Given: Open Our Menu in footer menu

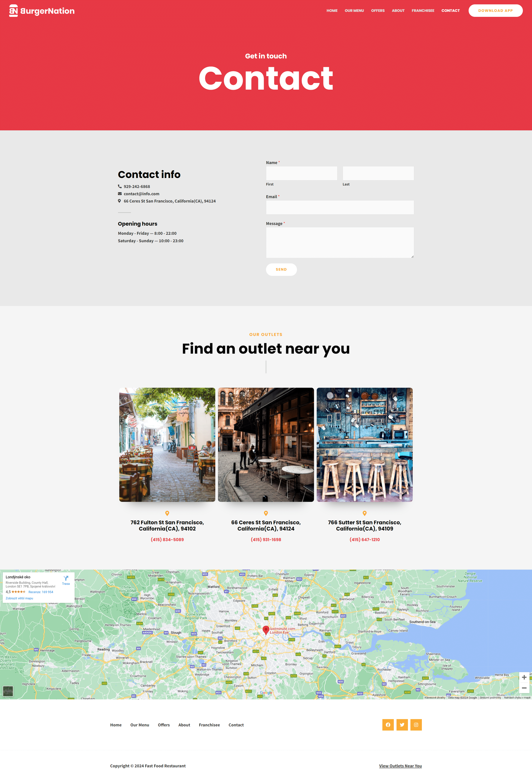Looking at the screenshot, I should point(140,725).
